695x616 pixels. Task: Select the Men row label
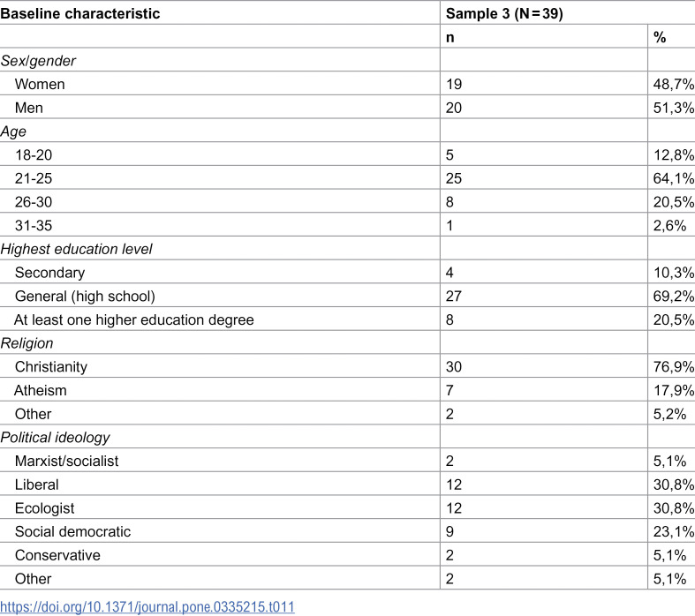29,108
